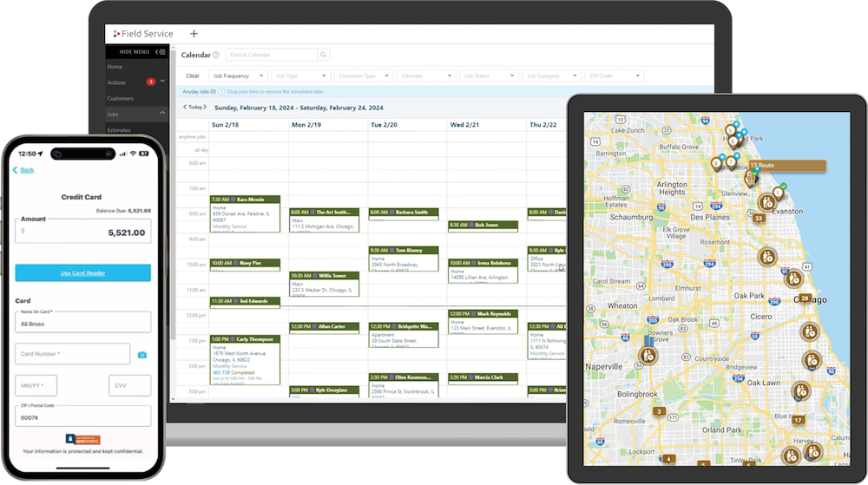Viewport: 868px width, 485px height.
Task: Open Carly Thompson 1:00 PM job
Action: coord(246,360)
